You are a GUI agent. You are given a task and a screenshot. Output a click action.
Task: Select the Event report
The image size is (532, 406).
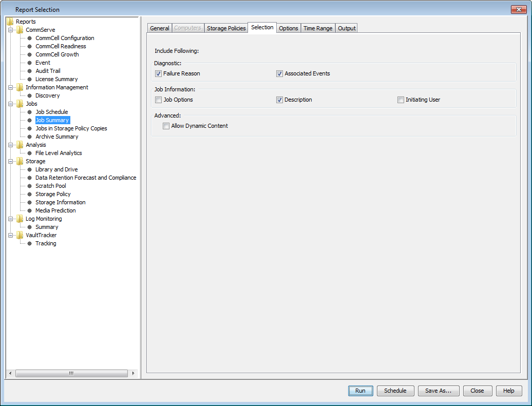pos(43,63)
